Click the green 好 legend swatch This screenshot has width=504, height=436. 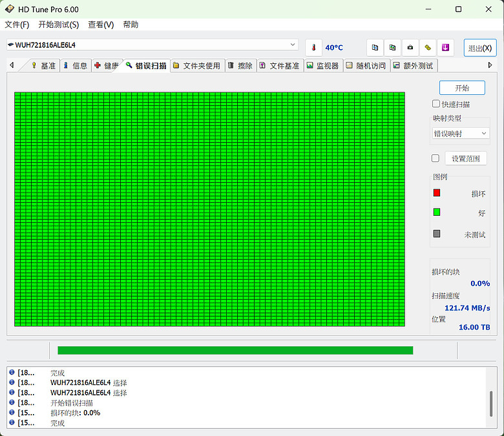437,212
